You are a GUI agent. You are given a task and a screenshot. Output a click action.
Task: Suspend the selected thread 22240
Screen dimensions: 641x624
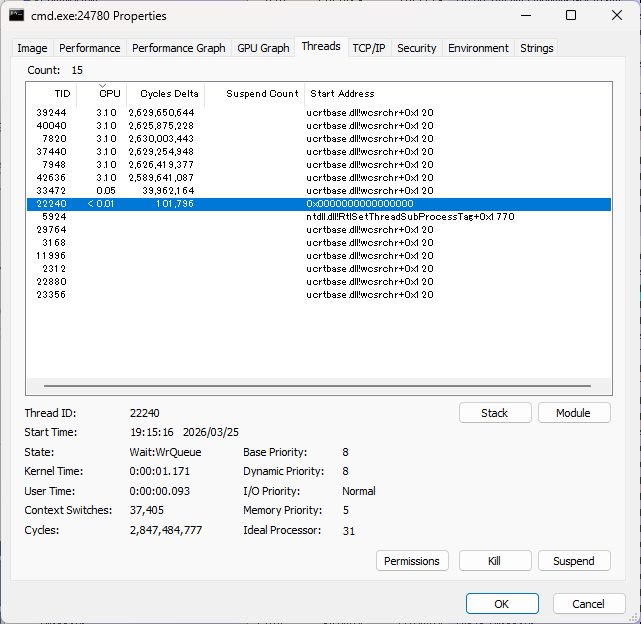coord(574,561)
